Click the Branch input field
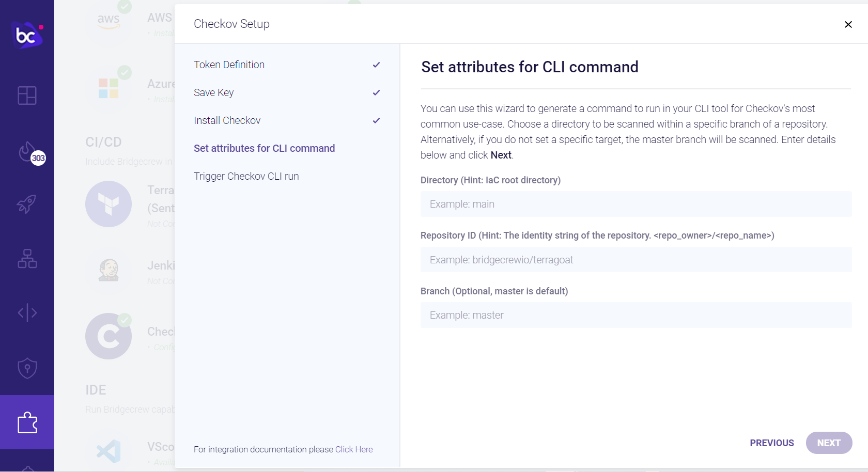This screenshot has width=868, height=472. 636,315
